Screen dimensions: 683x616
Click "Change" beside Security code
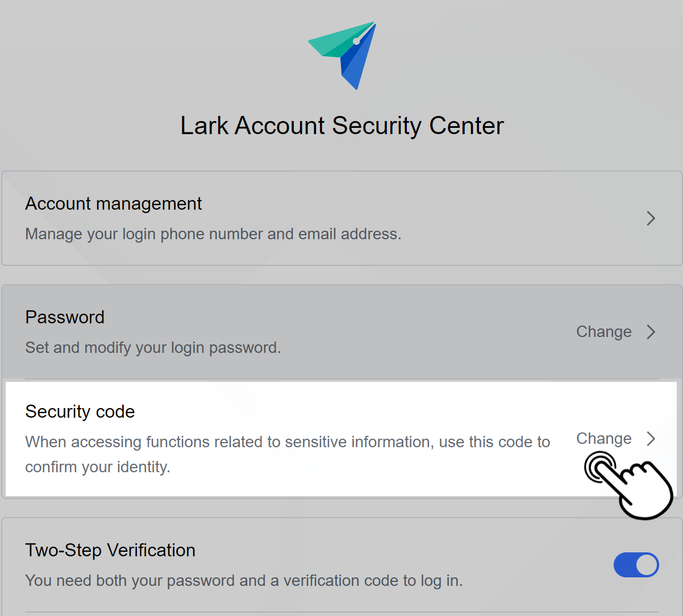click(x=604, y=438)
